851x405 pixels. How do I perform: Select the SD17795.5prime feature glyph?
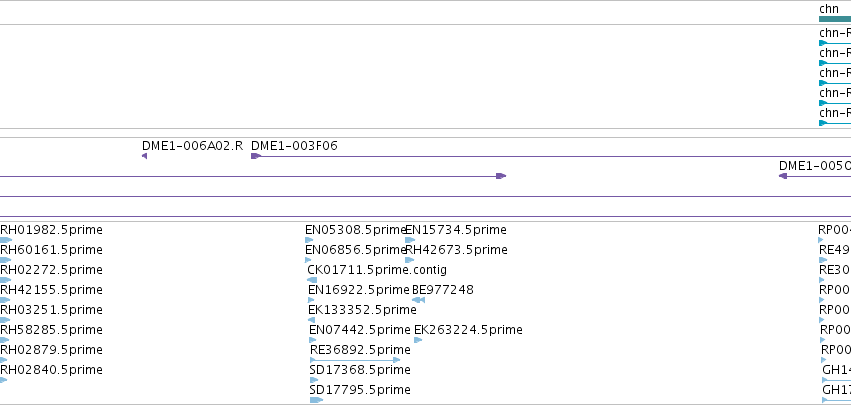(316, 400)
